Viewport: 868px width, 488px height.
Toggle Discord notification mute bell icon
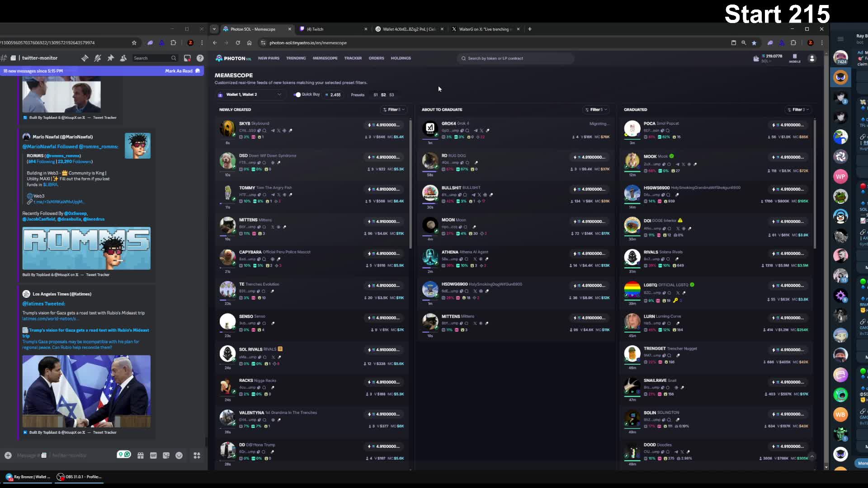click(98, 58)
